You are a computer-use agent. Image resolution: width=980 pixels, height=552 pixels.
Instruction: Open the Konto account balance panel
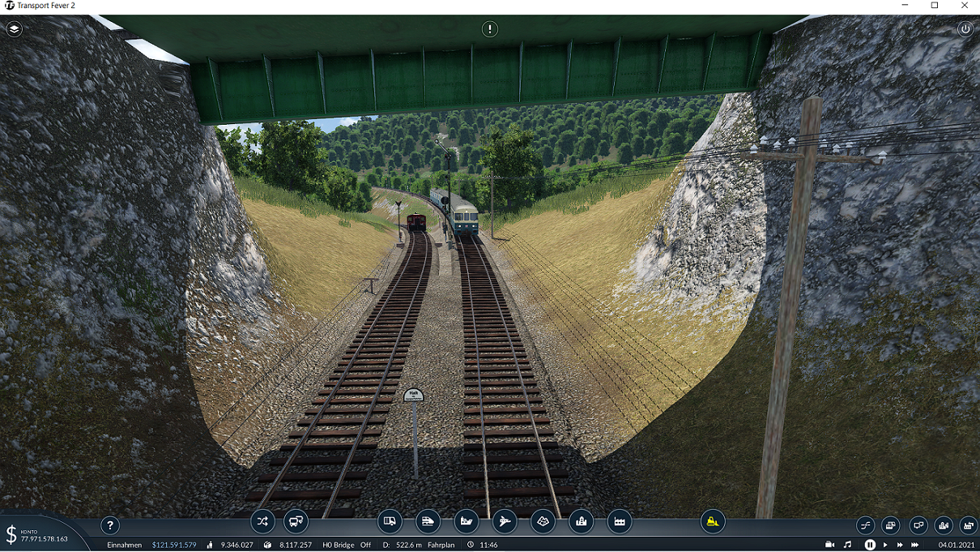coord(37,534)
